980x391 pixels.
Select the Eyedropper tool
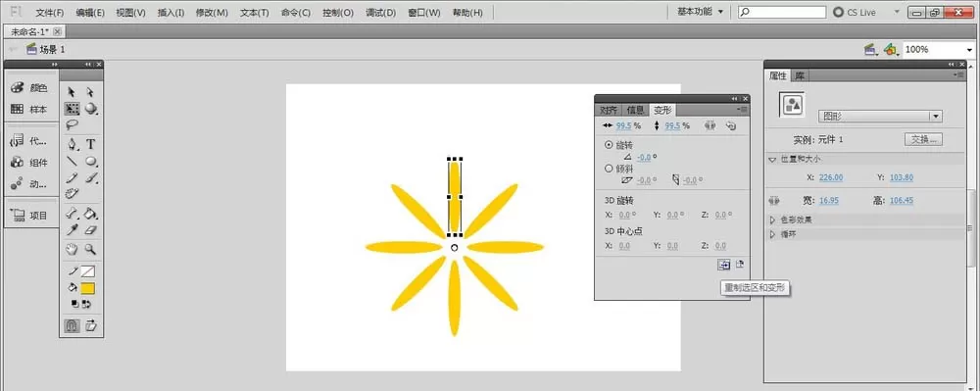73,230
